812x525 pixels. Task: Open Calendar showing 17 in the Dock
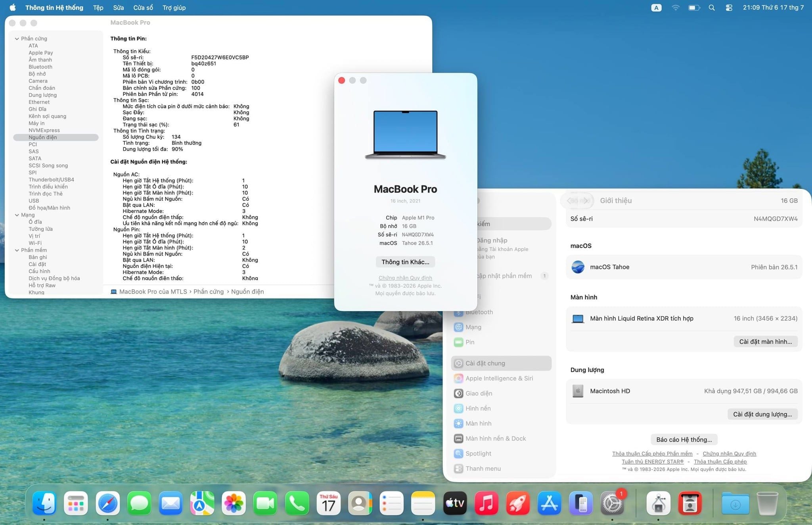pyautogui.click(x=328, y=503)
